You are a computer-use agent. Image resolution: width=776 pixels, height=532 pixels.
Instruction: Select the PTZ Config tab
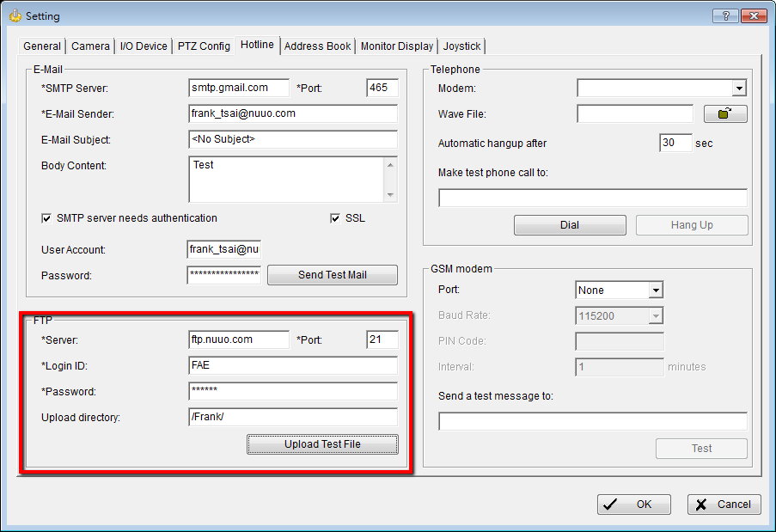[204, 46]
